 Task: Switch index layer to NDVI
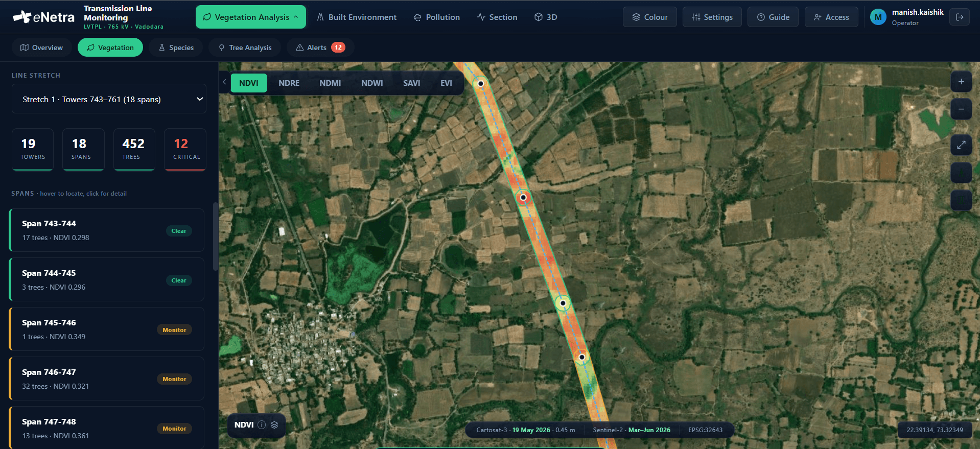pyautogui.click(x=249, y=83)
